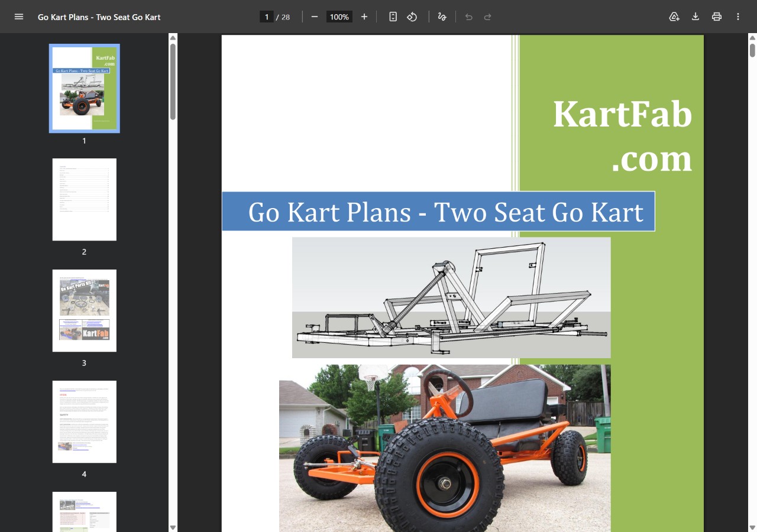Image resolution: width=757 pixels, height=532 pixels.
Task: Click the zoom out minus icon
Action: pos(315,17)
